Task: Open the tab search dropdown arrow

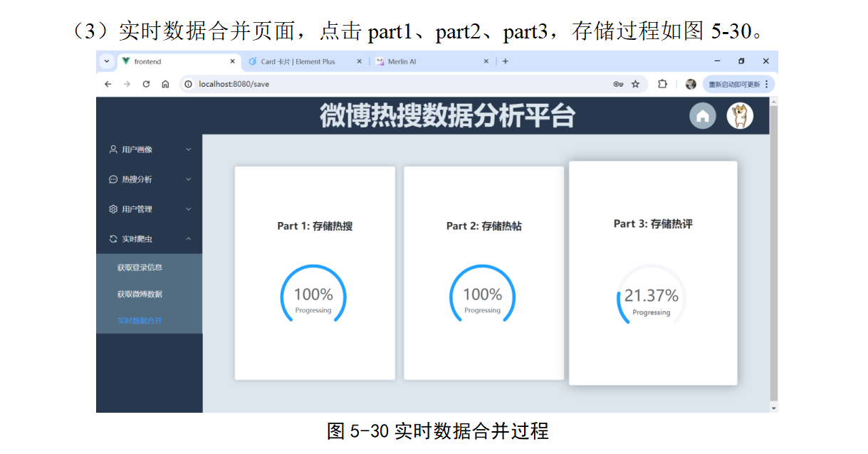Action: 107,62
